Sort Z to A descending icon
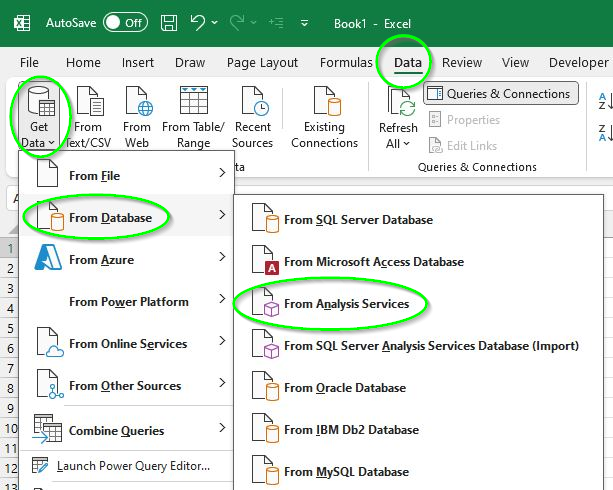The height and width of the screenshot is (490, 613). (605, 133)
